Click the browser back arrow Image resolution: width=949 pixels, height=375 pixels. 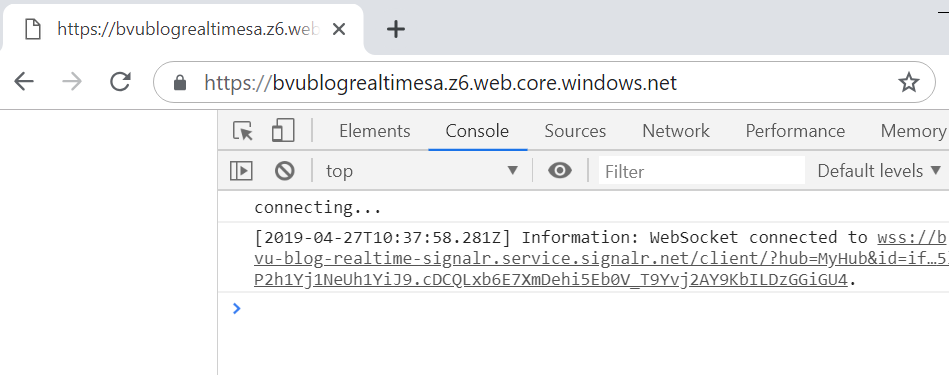click(x=24, y=82)
